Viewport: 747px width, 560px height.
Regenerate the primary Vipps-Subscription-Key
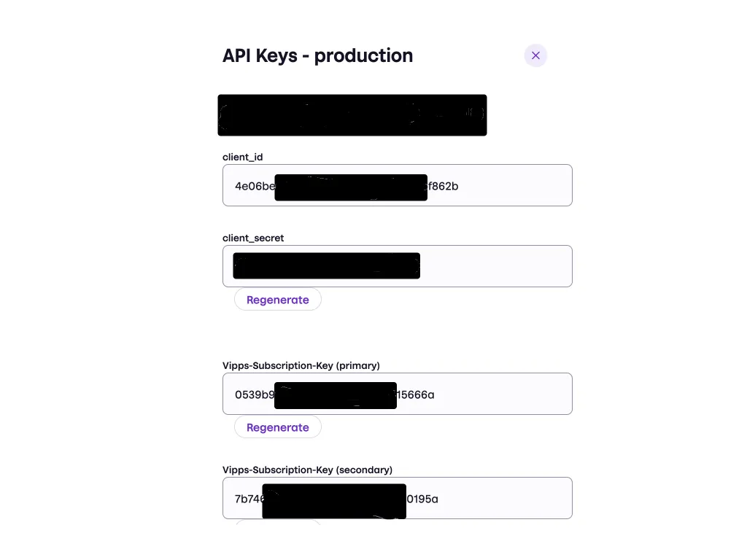[278, 427]
